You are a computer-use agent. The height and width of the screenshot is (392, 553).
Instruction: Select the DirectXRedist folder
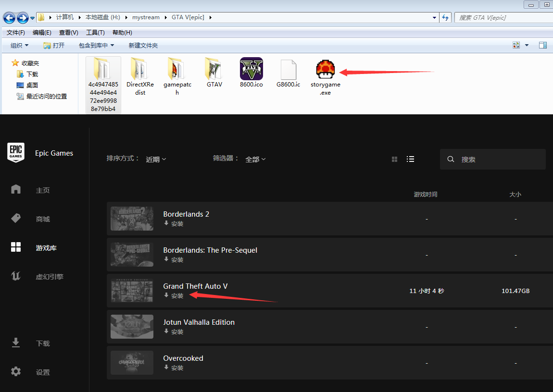tap(140, 77)
